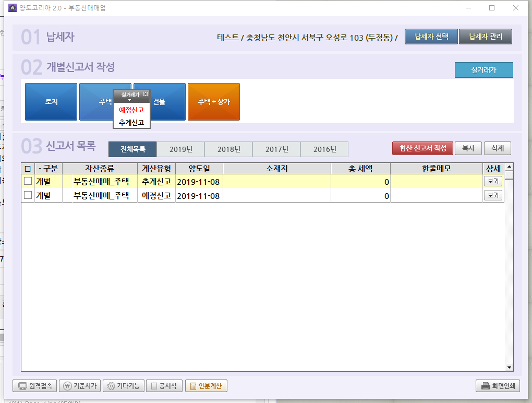
Task: Select the orange 주택+상가 tile
Action: click(214, 102)
